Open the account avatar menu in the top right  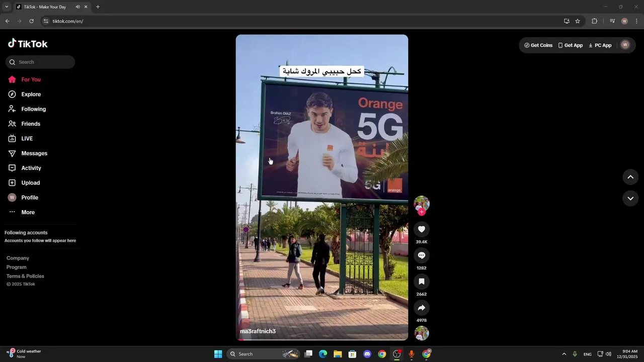tap(625, 45)
